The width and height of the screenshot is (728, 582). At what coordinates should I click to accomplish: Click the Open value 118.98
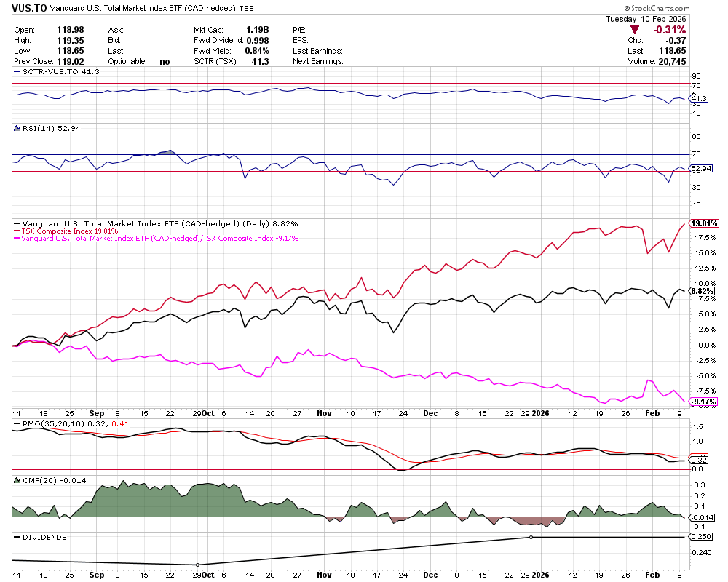(x=71, y=30)
